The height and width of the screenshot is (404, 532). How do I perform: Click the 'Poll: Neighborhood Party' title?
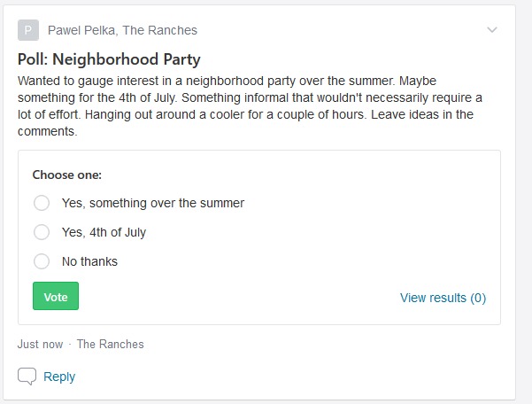coord(109,59)
